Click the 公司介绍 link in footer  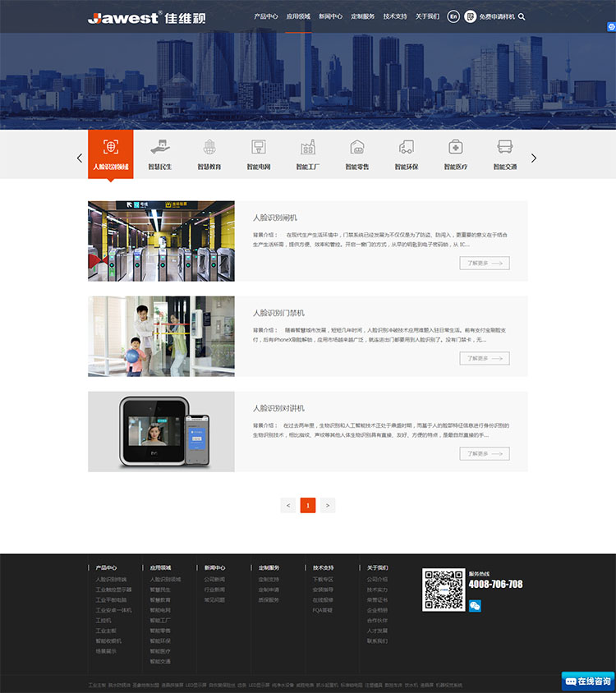(x=377, y=580)
